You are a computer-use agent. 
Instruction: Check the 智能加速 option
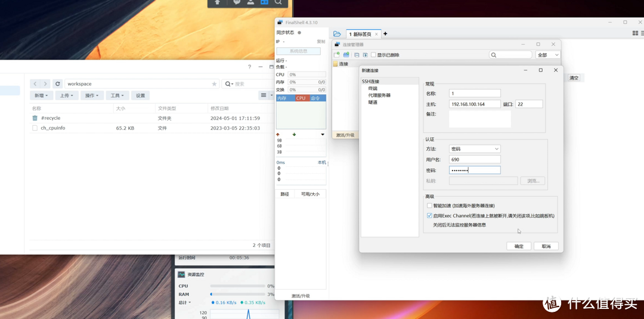[429, 206]
